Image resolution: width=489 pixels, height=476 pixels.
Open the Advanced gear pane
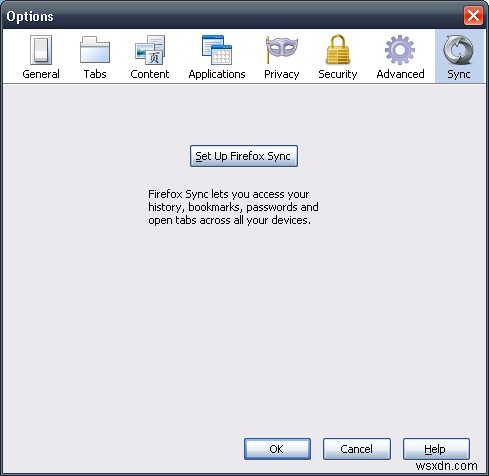[x=400, y=57]
